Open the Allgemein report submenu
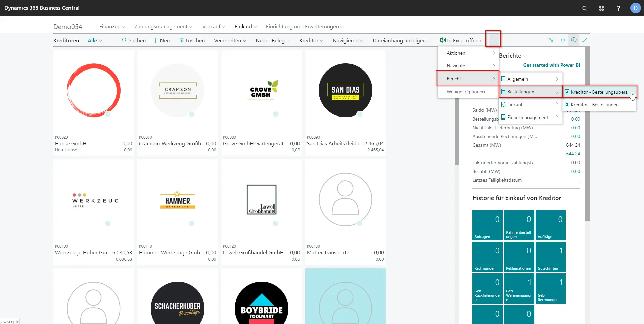 tap(531, 79)
